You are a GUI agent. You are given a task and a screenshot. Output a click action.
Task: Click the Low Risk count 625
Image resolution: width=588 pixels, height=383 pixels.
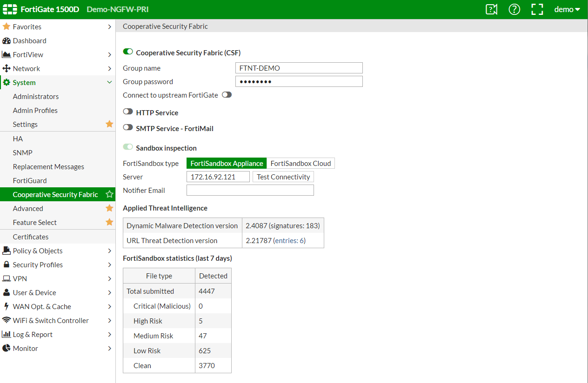pos(205,350)
